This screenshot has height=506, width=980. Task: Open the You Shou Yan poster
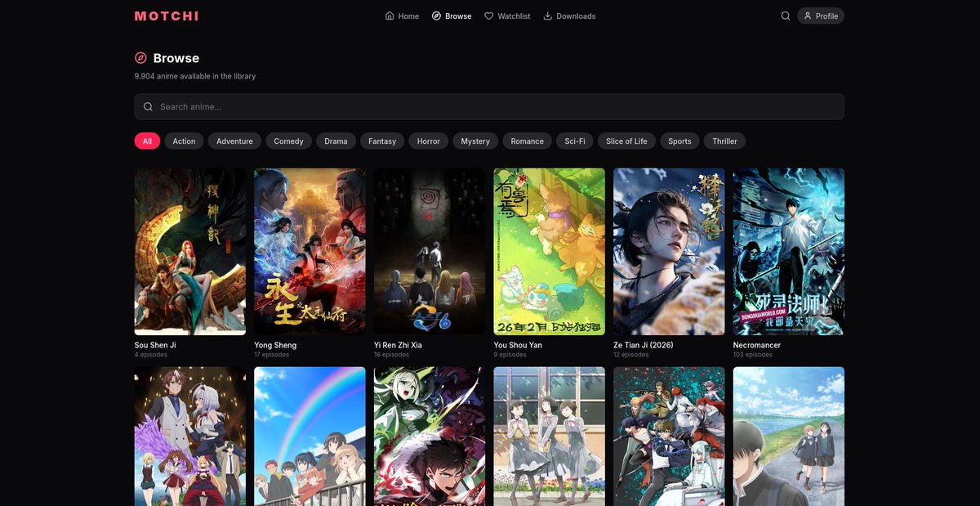point(550,252)
